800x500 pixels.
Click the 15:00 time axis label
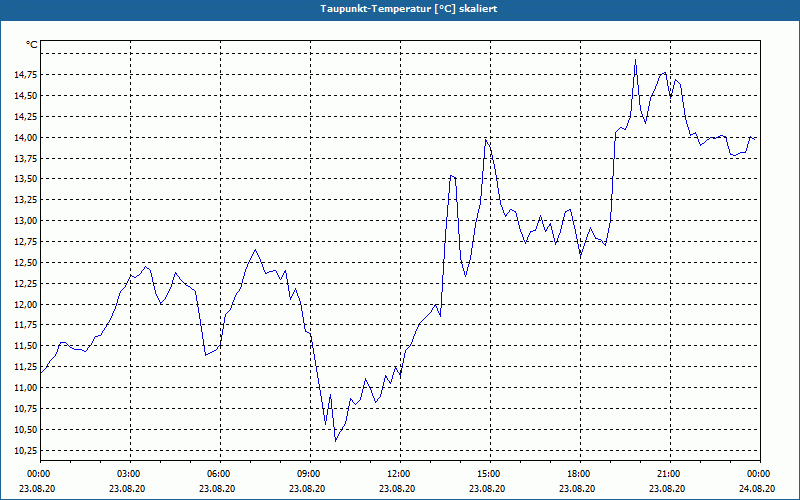[x=490, y=474]
